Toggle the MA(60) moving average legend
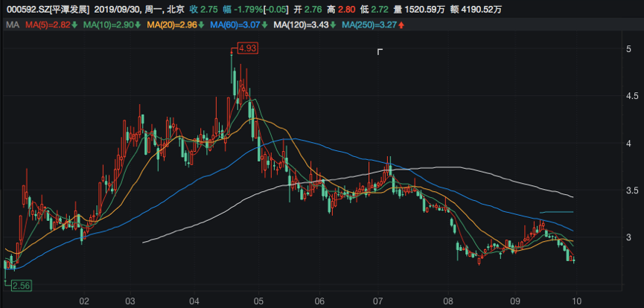The width and height of the screenshot is (644, 308). 235,26
